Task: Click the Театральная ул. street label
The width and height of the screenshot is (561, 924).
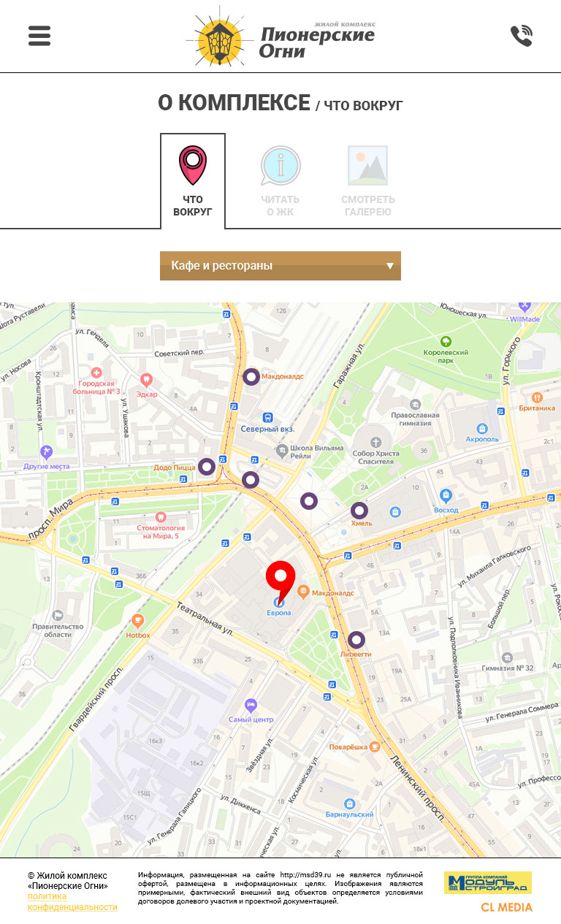Action: [205, 619]
